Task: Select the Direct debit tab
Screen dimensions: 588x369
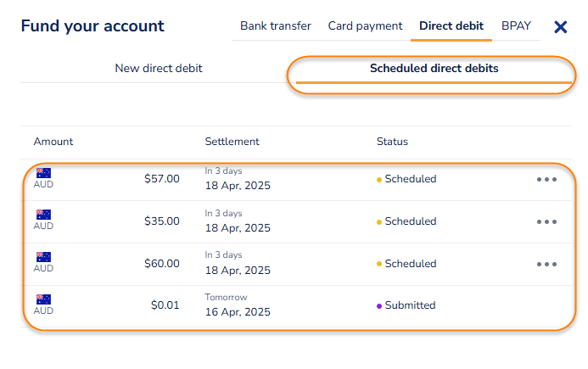Action: pos(451,26)
